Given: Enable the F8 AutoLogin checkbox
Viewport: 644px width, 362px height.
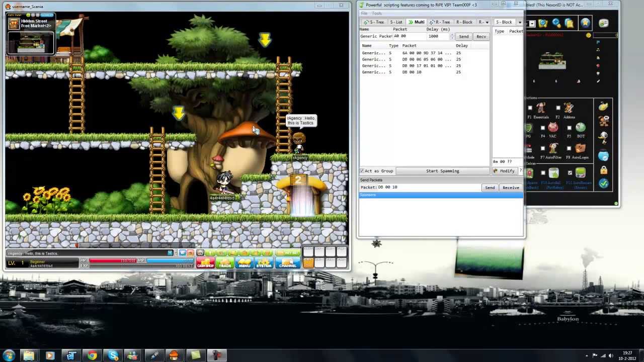Looking at the screenshot, I should click(x=569, y=148).
